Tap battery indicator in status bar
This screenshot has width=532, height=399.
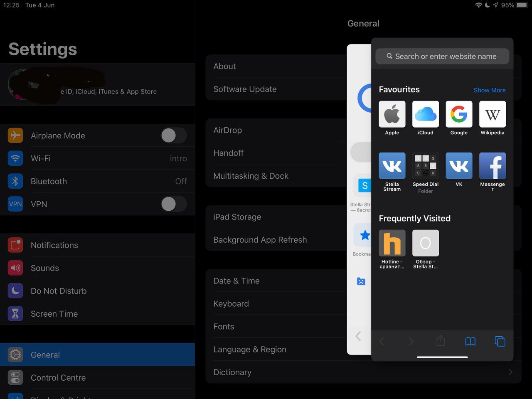coord(522,5)
